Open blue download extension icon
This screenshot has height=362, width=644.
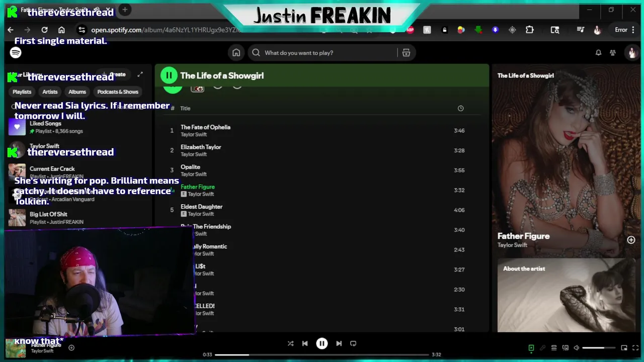(x=495, y=30)
